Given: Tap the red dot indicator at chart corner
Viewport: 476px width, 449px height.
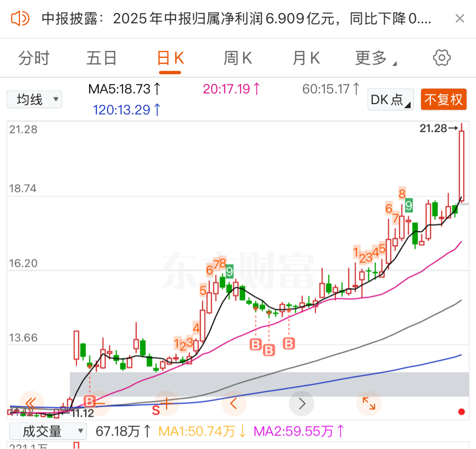Looking at the screenshot, I should tap(462, 412).
